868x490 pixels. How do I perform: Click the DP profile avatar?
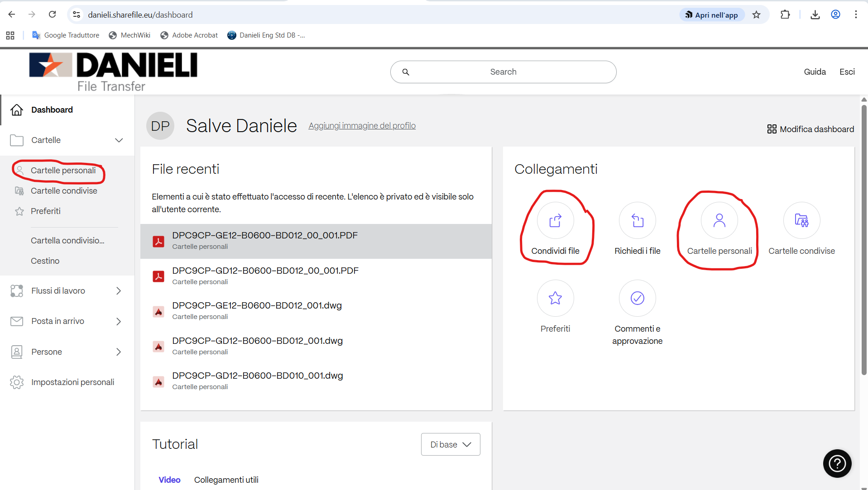coord(160,126)
